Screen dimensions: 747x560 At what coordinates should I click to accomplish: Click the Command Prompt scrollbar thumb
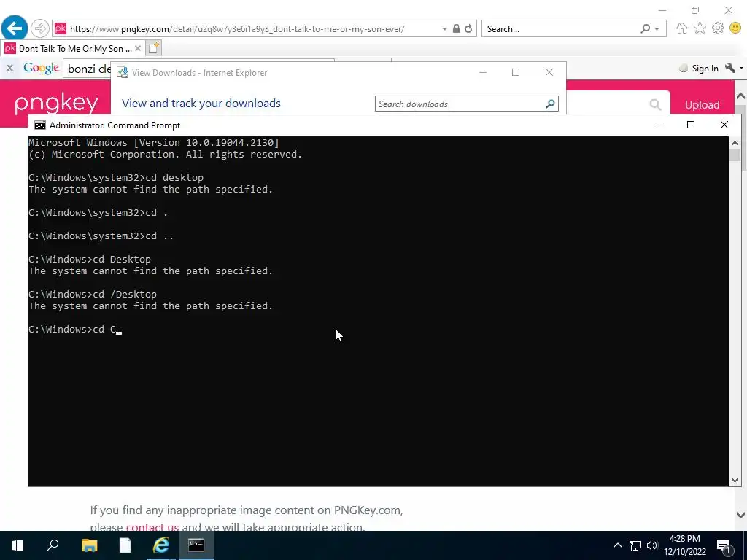pyautogui.click(x=735, y=155)
